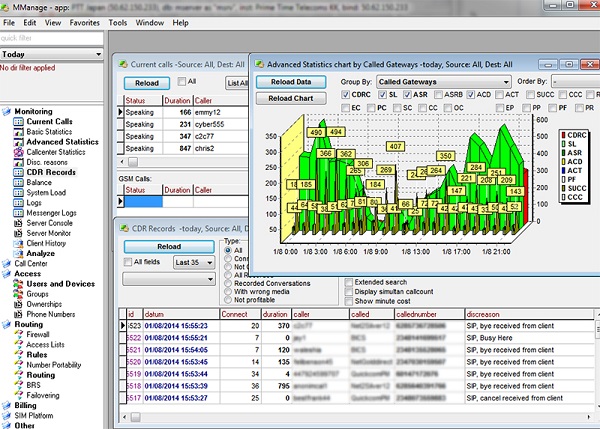The width and height of the screenshot is (600, 429).
Task: Open CDR Records in the navigation tree
Action: (51, 172)
